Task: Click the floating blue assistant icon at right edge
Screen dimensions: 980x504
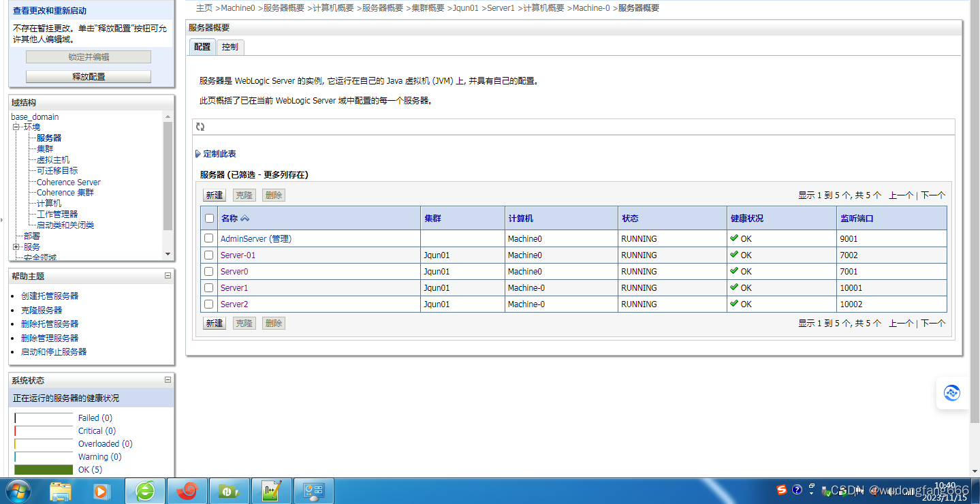Action: (952, 393)
